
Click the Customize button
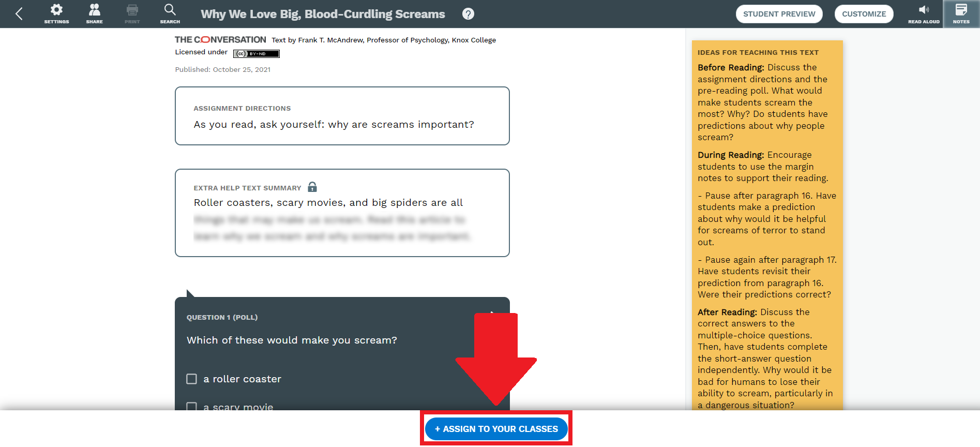[x=864, y=14]
